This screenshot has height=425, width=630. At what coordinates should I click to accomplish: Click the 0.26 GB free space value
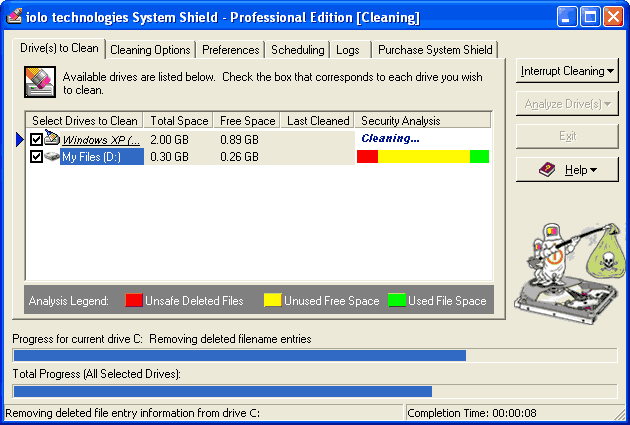(239, 157)
